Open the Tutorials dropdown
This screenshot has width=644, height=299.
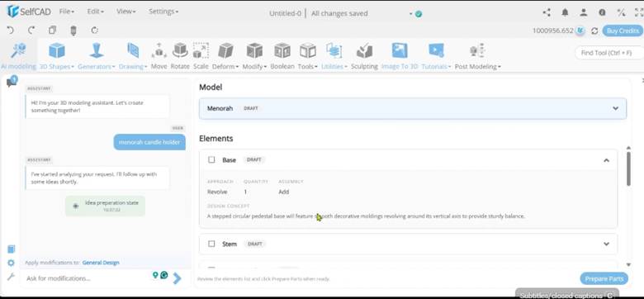coord(436,55)
